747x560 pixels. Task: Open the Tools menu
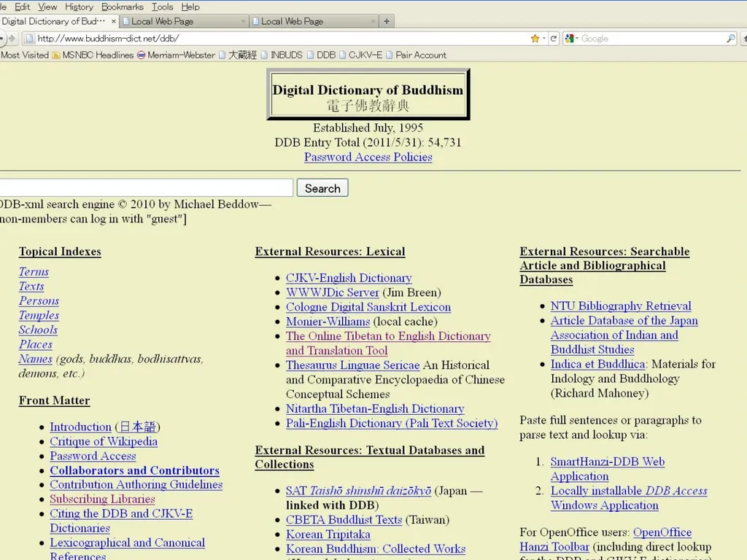[163, 7]
